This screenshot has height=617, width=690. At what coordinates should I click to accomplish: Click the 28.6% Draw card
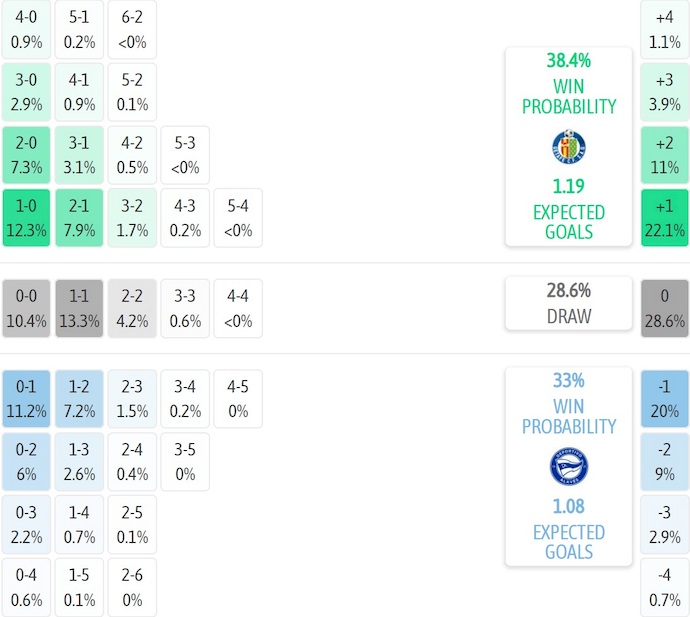[x=568, y=303]
